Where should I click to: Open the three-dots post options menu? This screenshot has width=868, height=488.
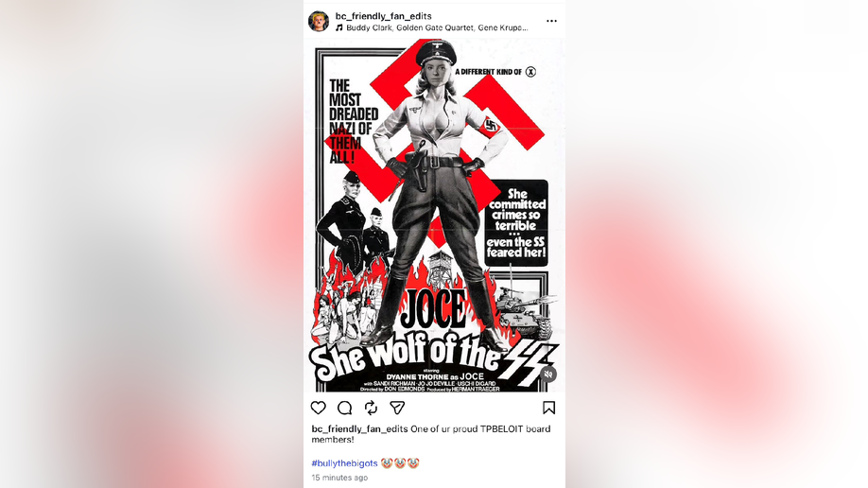pyautogui.click(x=551, y=21)
